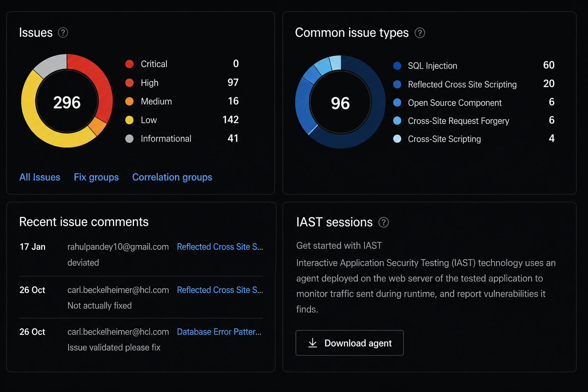Click the Download agent button

[350, 343]
